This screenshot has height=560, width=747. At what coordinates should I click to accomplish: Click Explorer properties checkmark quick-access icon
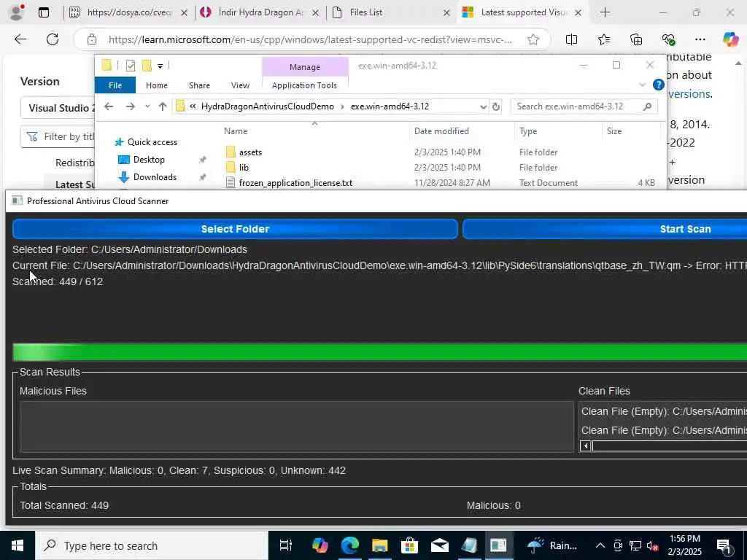(x=130, y=66)
